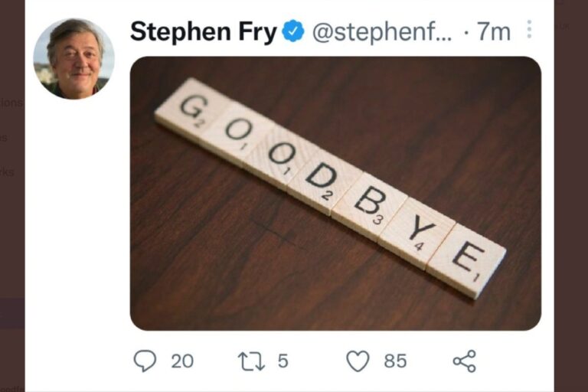The image size is (588, 392).
Task: Select dimmed sidebar item ending in 'ions'
Action: pyautogui.click(x=11, y=103)
